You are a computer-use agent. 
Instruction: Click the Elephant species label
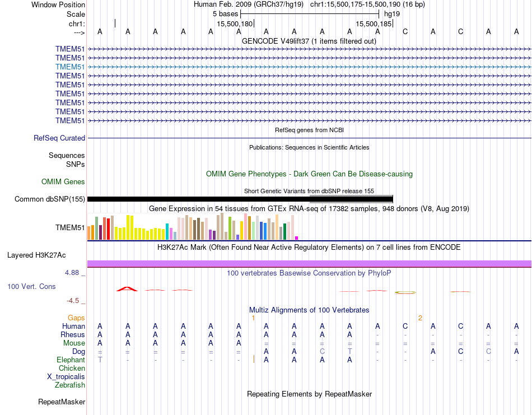(71, 360)
